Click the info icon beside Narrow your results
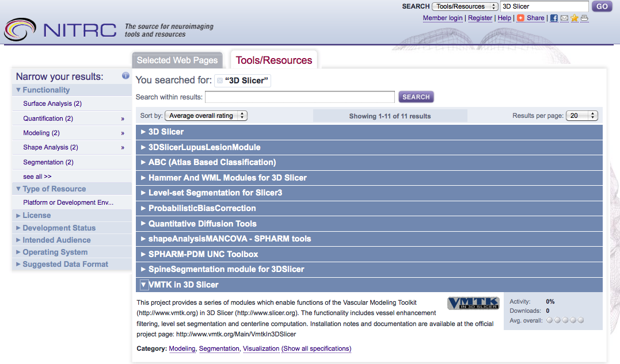 coord(125,76)
